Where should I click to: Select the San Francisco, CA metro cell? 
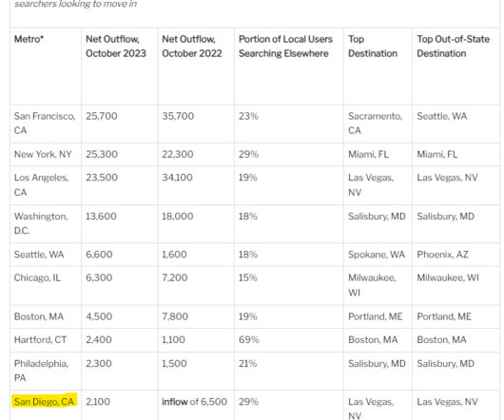pyautogui.click(x=45, y=124)
